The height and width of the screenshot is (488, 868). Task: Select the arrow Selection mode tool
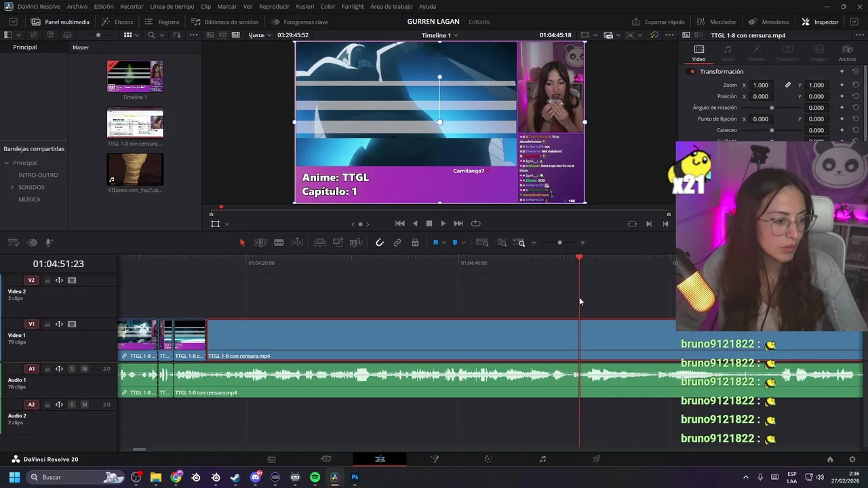[242, 243]
